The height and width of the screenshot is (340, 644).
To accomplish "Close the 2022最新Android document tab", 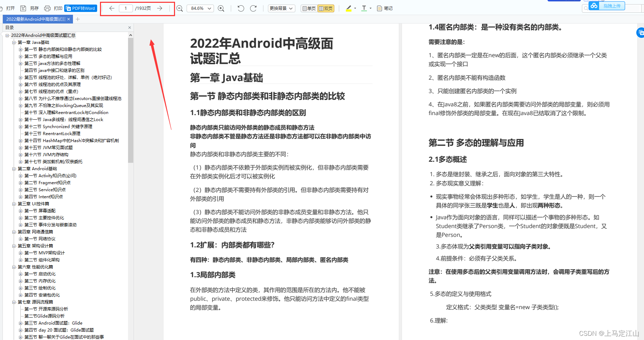I will coord(69,19).
